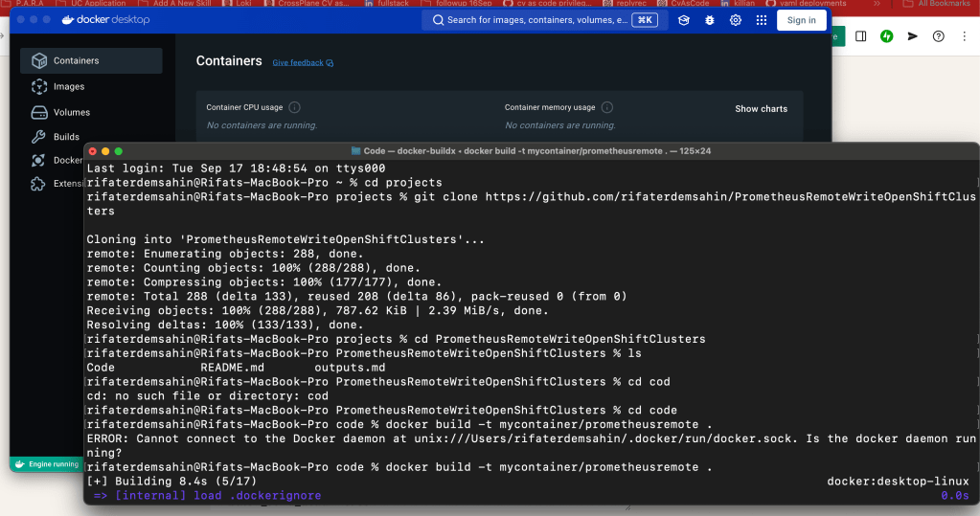
Task: Open the browser help question mark icon
Action: [x=938, y=36]
